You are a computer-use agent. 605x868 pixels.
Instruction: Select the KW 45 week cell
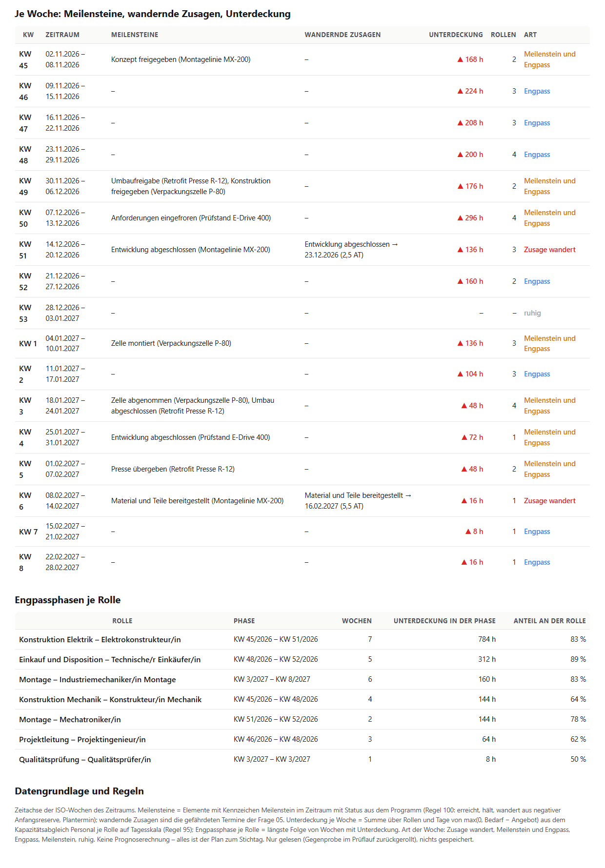[x=25, y=59]
